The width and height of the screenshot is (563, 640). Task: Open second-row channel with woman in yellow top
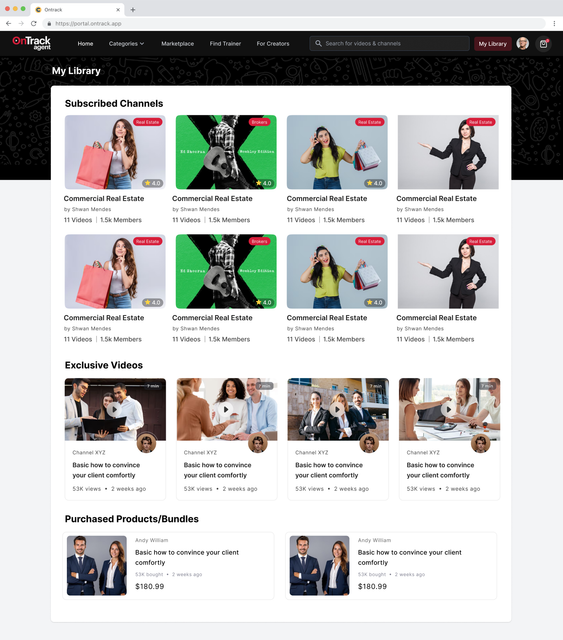(337, 271)
